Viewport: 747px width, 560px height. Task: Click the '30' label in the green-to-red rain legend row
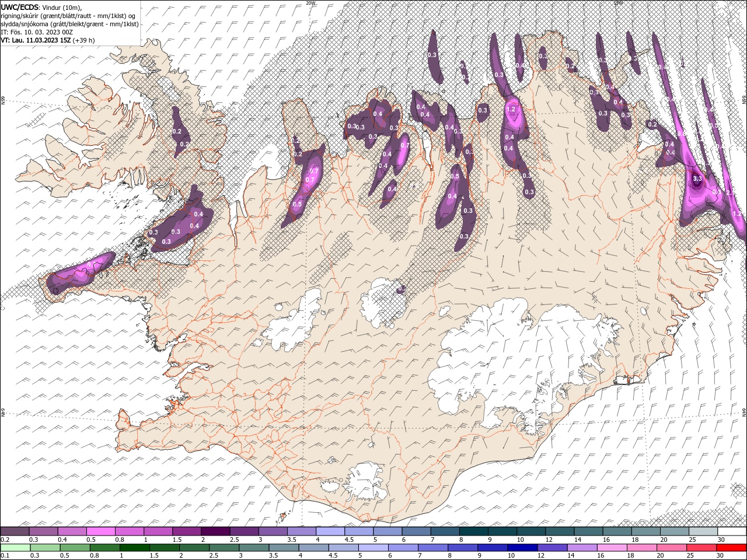[721, 556]
